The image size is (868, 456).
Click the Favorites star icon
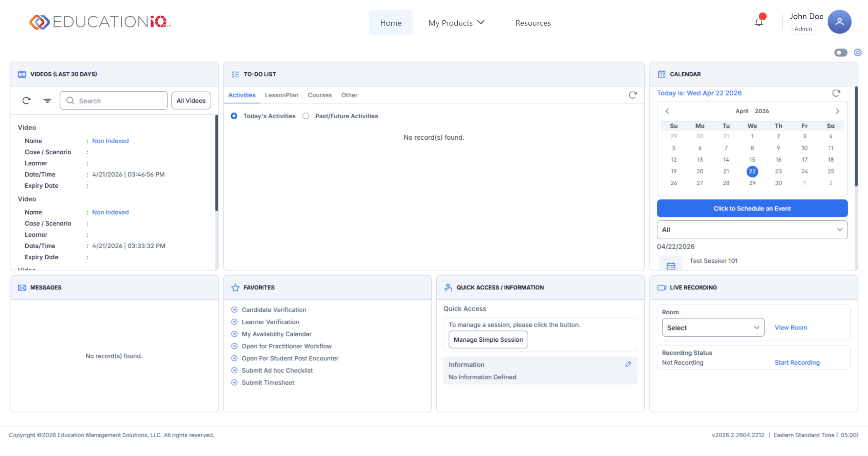click(x=235, y=288)
